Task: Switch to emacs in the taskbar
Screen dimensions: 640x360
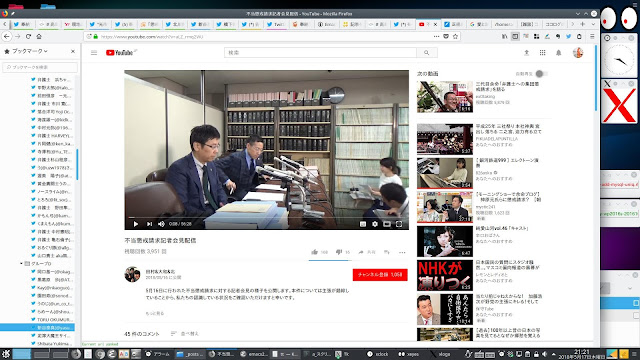Action: click(x=253, y=354)
